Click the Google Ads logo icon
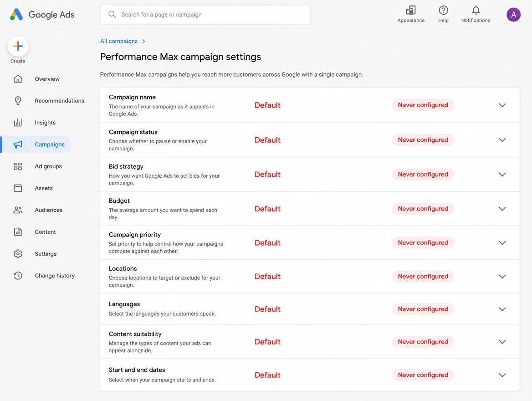The height and width of the screenshot is (401, 532). [16, 15]
